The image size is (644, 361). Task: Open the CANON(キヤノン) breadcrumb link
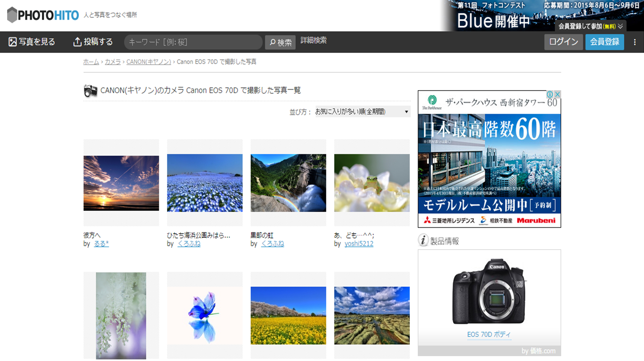pos(148,62)
